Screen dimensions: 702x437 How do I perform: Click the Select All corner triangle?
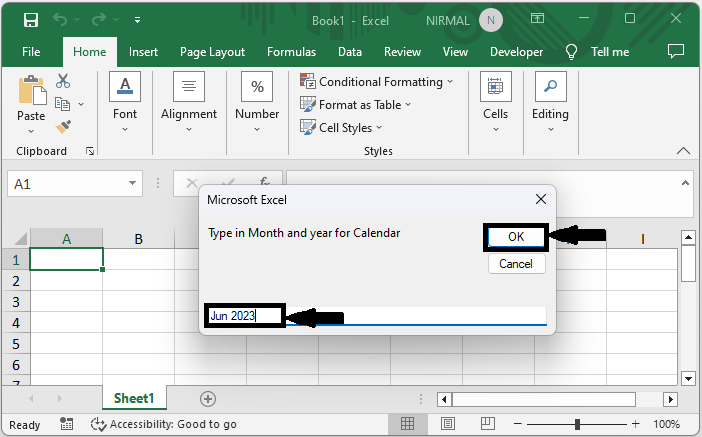pyautogui.click(x=20, y=238)
